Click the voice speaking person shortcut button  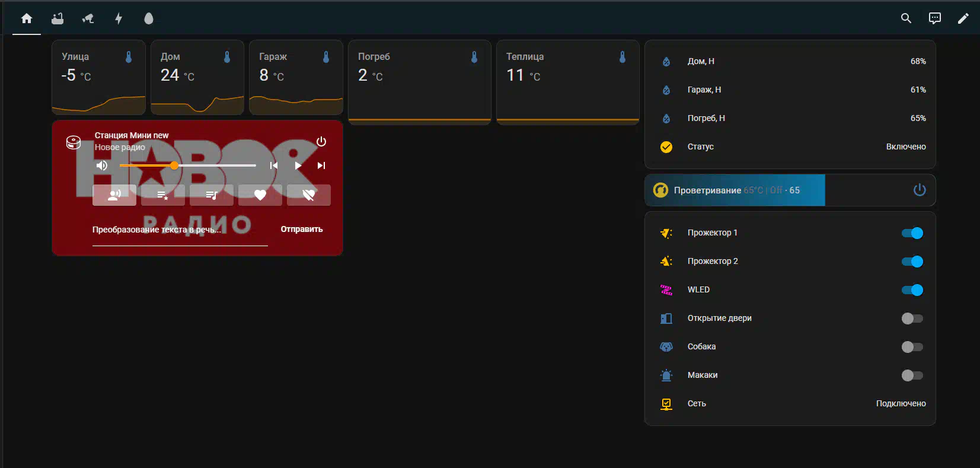(x=114, y=195)
